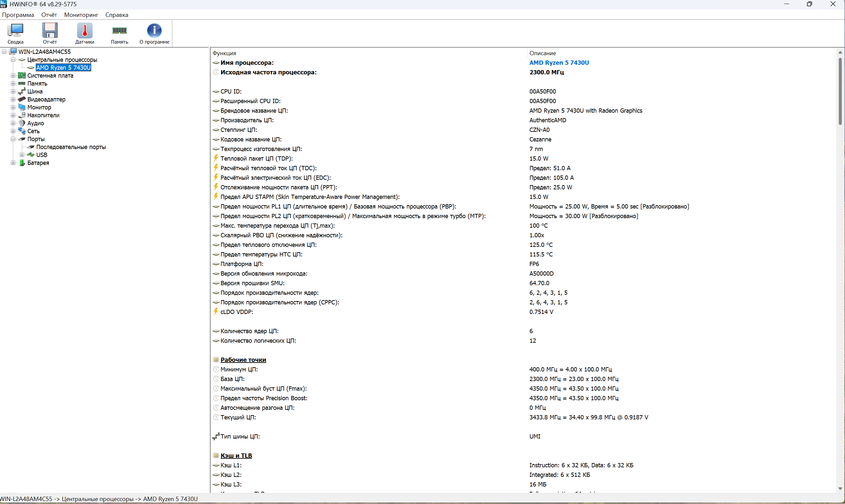Select the USB tree item
Image resolution: width=845 pixels, height=504 pixels.
pyautogui.click(x=41, y=155)
